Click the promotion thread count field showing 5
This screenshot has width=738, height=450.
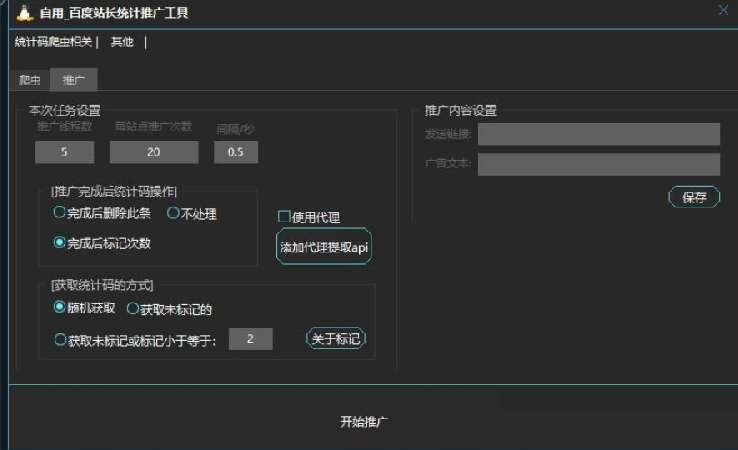coord(64,152)
